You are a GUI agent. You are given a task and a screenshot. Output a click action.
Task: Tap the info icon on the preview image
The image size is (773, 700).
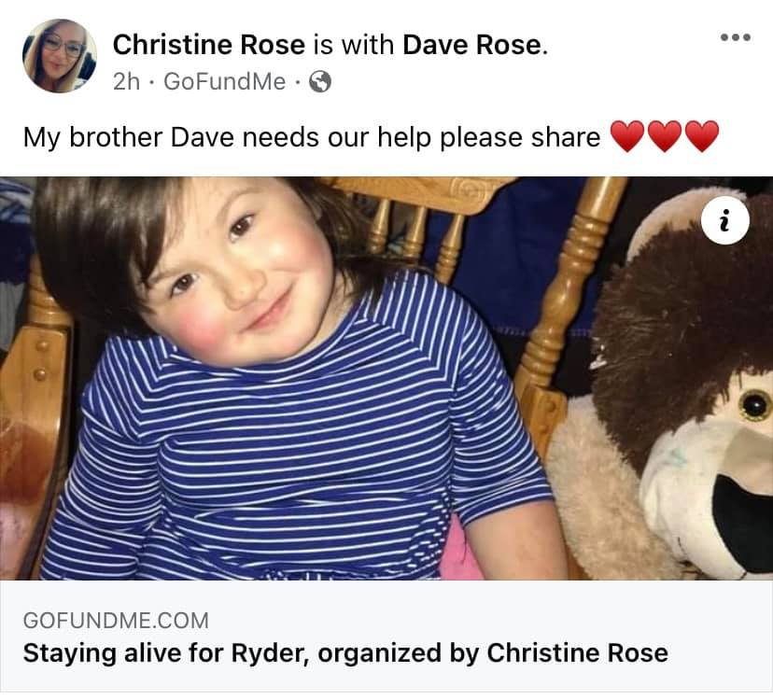[x=725, y=220]
